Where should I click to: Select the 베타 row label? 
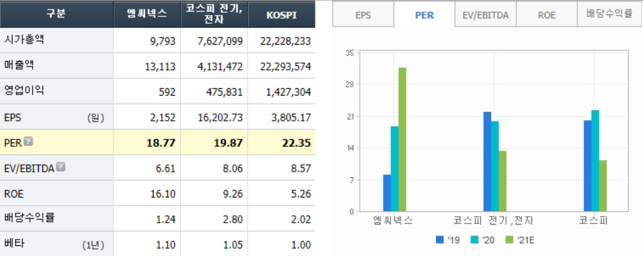pos(14,244)
